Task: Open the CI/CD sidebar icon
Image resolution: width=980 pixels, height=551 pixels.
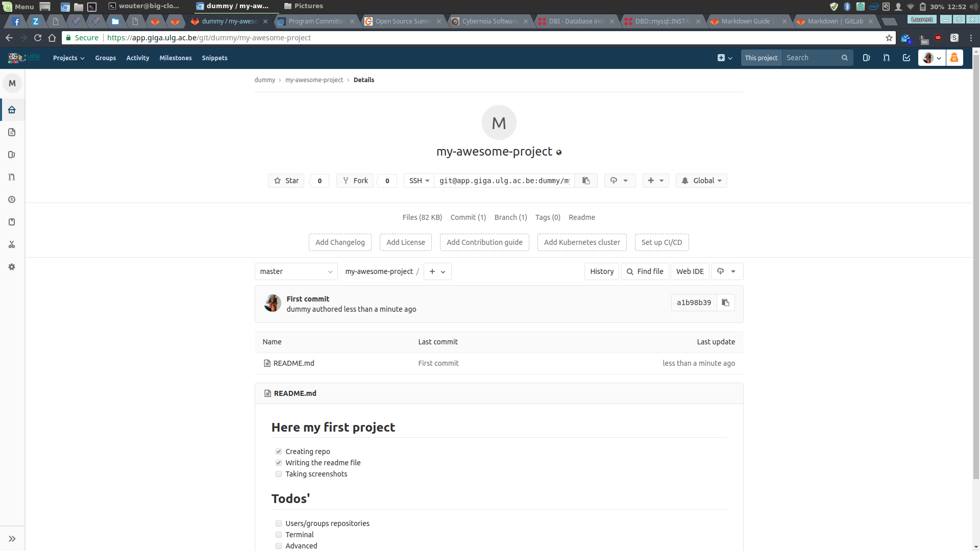Action: (x=12, y=199)
